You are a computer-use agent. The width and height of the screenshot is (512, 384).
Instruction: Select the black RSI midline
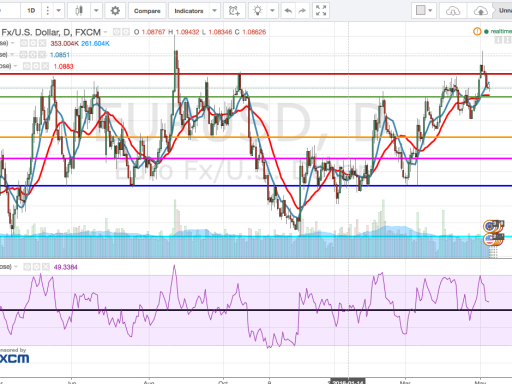tap(256, 310)
